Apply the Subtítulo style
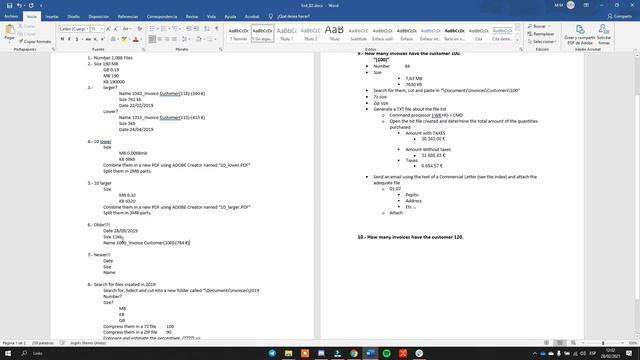The width and height of the screenshot is (640, 360). click(x=358, y=33)
